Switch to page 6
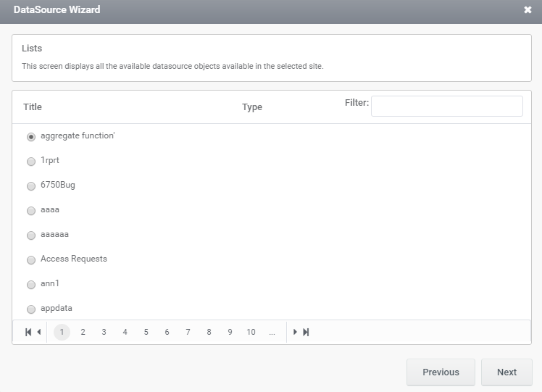Screen dimensions: 542x392 tap(167, 332)
